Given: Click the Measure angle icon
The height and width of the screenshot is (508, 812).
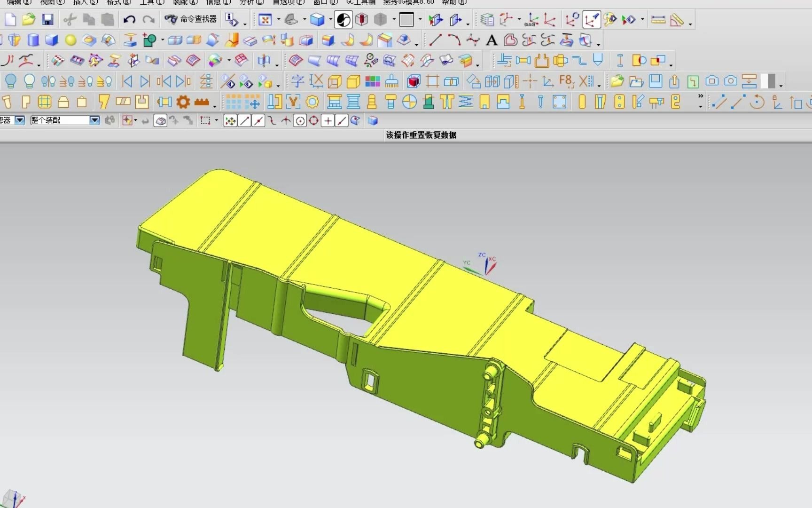Looking at the screenshot, I should (x=677, y=20).
